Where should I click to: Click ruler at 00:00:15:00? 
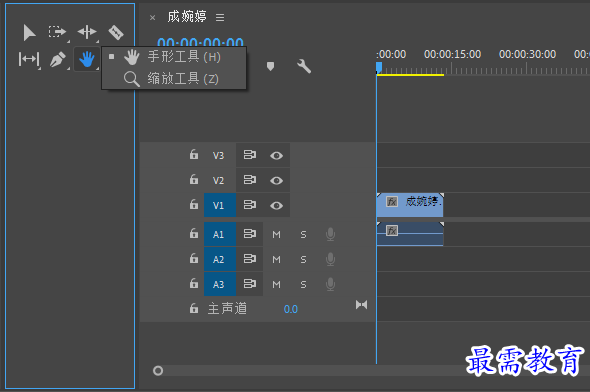452,55
